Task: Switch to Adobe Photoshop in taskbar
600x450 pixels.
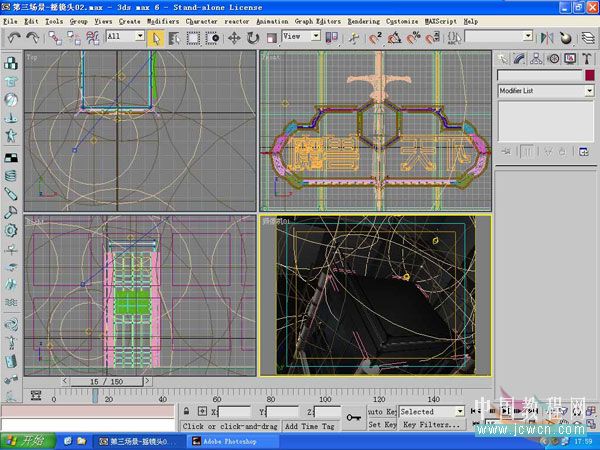Action: tap(231, 440)
